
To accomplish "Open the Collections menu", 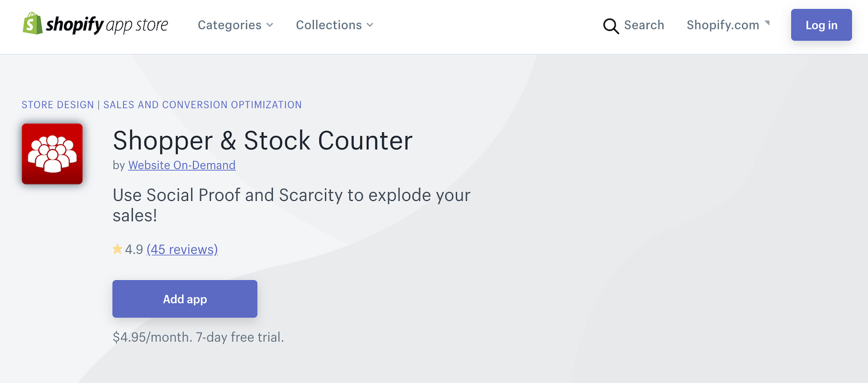I will [329, 25].
